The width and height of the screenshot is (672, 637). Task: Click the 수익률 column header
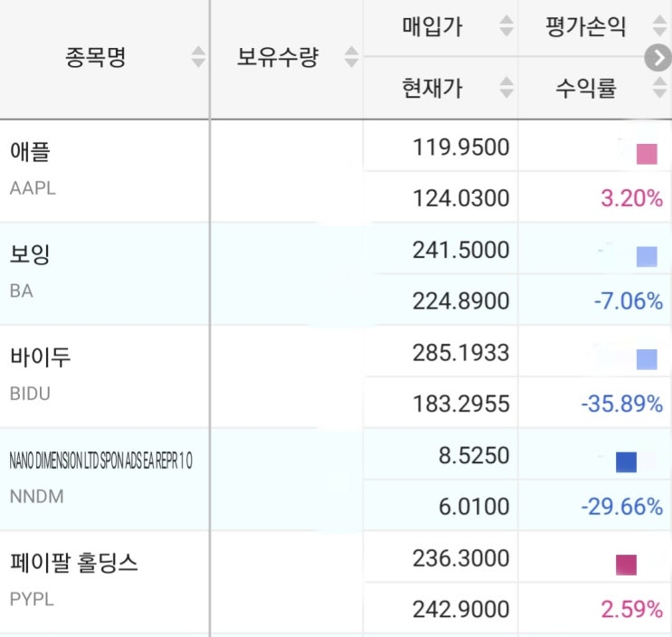[585, 89]
